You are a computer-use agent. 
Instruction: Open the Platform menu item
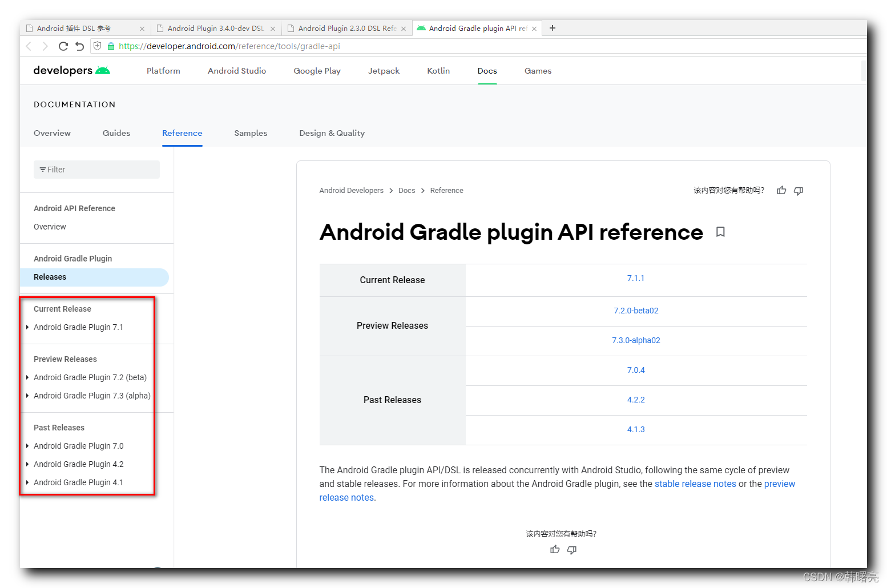[x=163, y=71]
